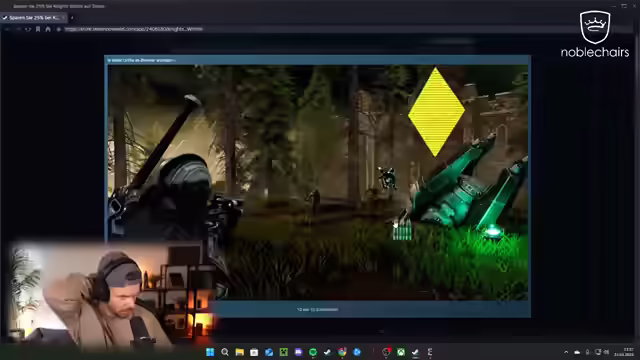640x360 pixels.
Task: Bookmark the current page
Action: click(38, 29)
